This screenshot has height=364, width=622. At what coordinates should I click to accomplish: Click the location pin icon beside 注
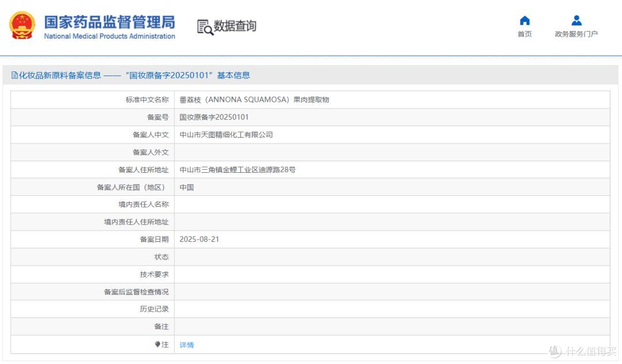coord(157,344)
